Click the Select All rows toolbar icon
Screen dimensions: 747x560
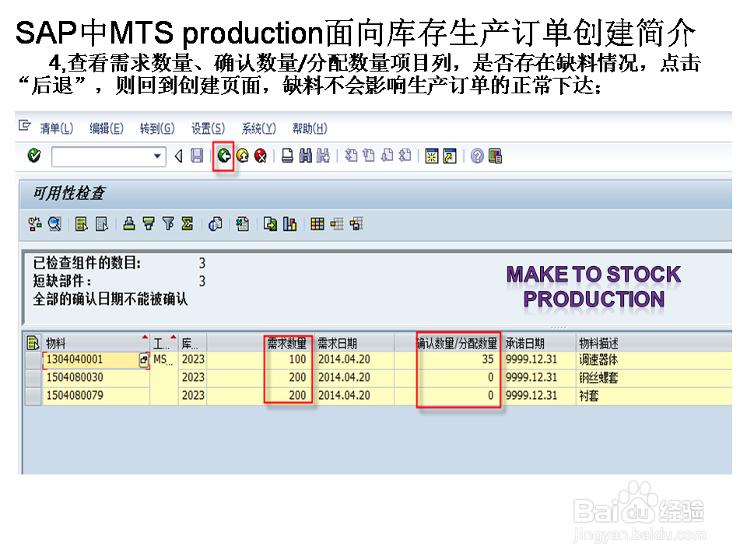(x=82, y=224)
